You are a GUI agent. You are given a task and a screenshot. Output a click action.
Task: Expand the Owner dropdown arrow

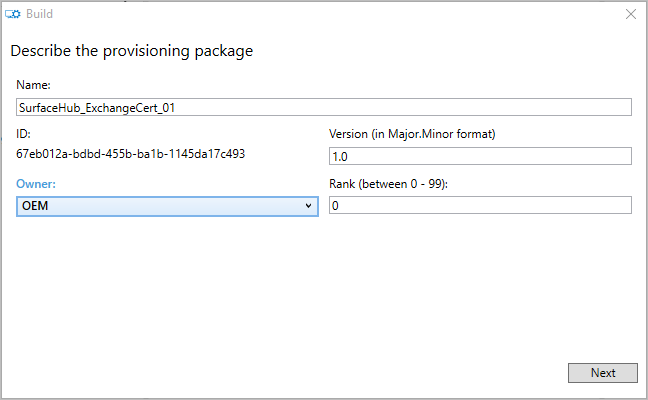pos(309,205)
